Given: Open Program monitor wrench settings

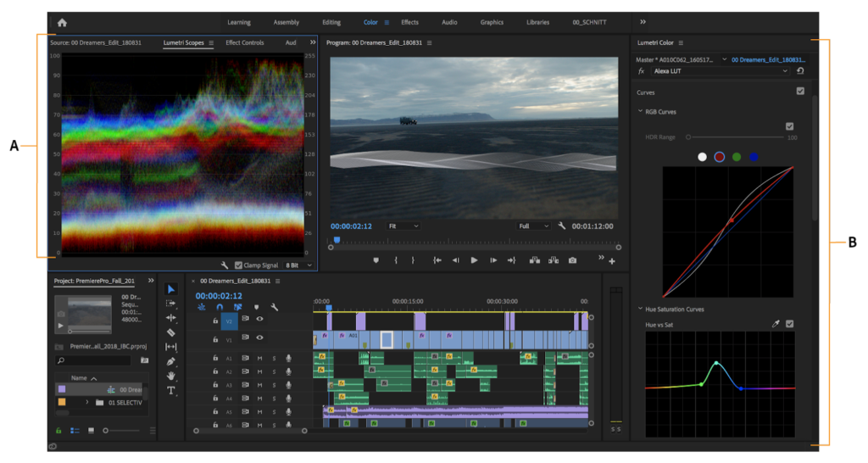Looking at the screenshot, I should 562,226.
